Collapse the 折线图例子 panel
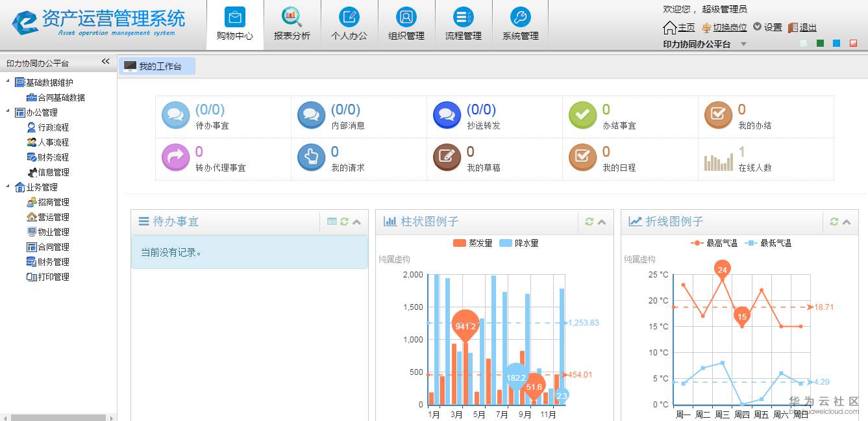Screen dimensions: 868x421 [847, 222]
